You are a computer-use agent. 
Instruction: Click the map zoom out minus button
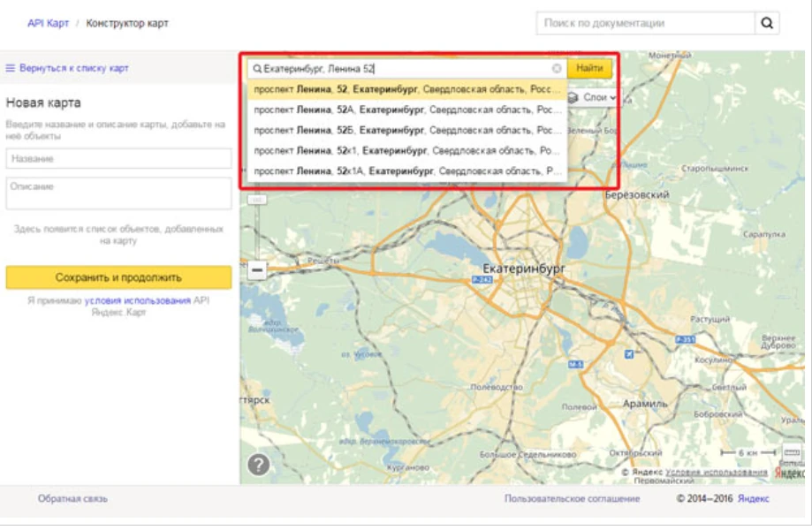[257, 269]
